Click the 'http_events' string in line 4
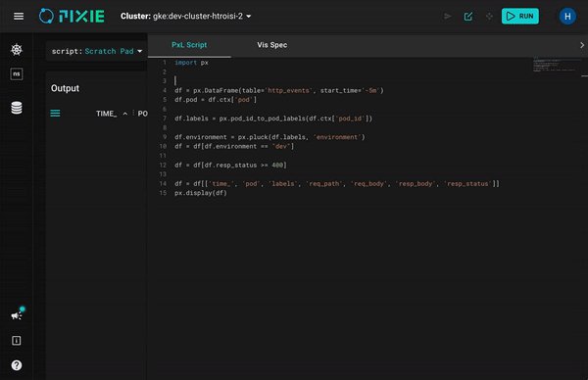The height and width of the screenshot is (380, 588). [288, 90]
